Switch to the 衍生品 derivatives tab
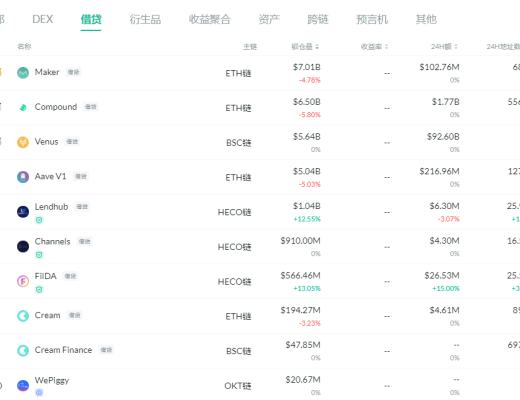 (145, 19)
